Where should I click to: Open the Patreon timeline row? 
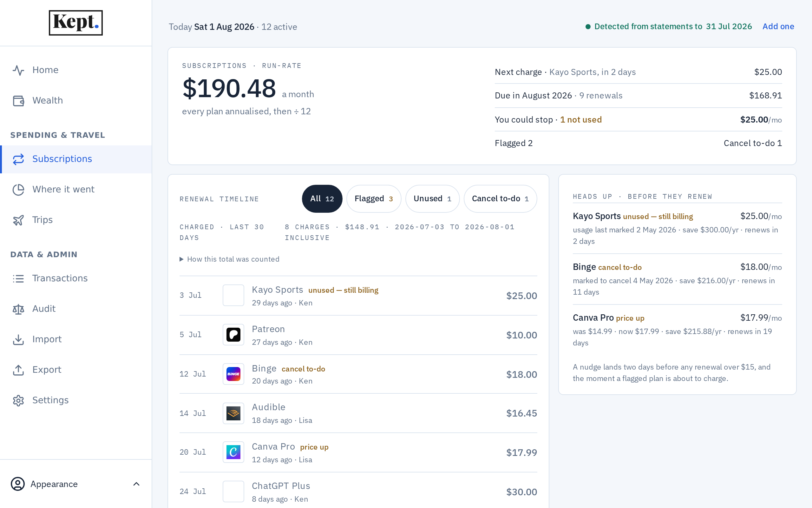(x=358, y=335)
